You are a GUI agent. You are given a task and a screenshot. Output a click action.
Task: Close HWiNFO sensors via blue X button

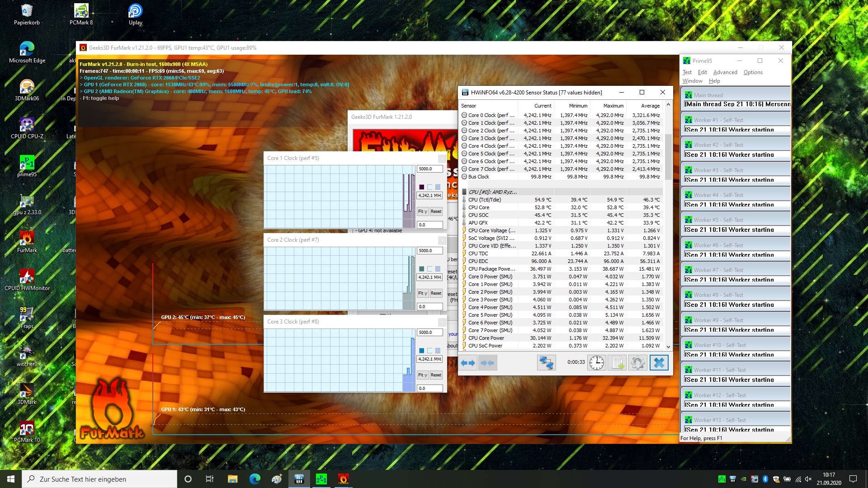coord(659,363)
